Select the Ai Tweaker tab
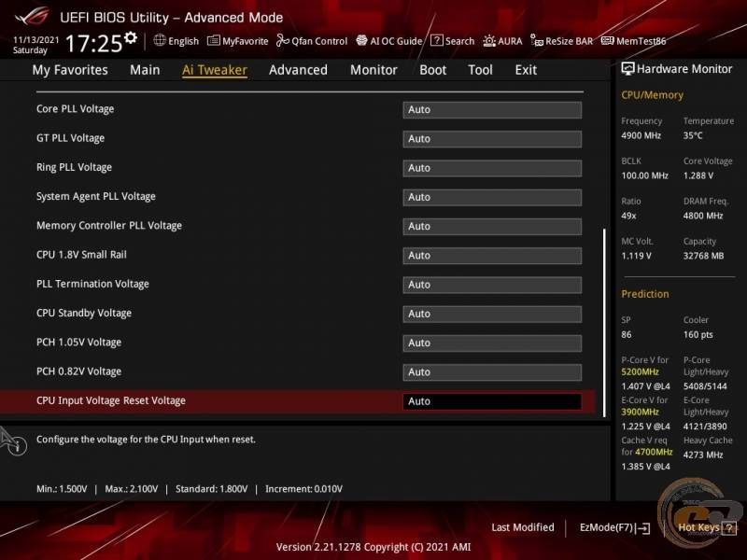Image resolution: width=747 pixels, height=560 pixels. tap(215, 70)
